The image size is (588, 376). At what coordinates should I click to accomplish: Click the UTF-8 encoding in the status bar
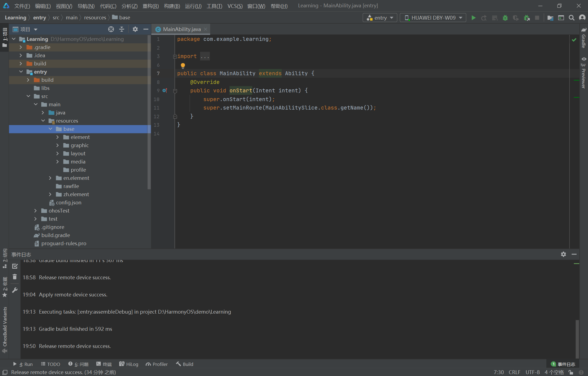pyautogui.click(x=532, y=372)
